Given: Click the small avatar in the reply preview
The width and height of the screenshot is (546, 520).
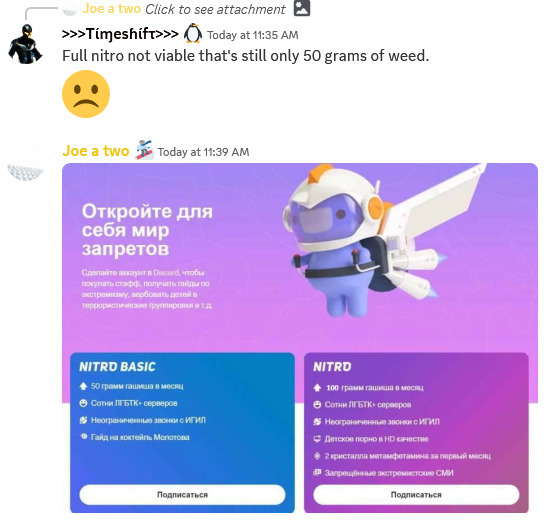Looking at the screenshot, I should coord(69,13).
